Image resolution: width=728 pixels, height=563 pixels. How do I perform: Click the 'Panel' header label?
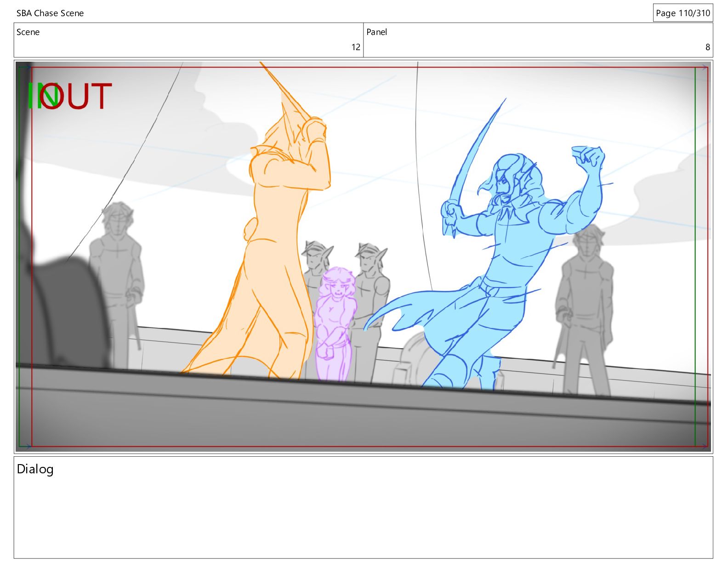click(376, 32)
